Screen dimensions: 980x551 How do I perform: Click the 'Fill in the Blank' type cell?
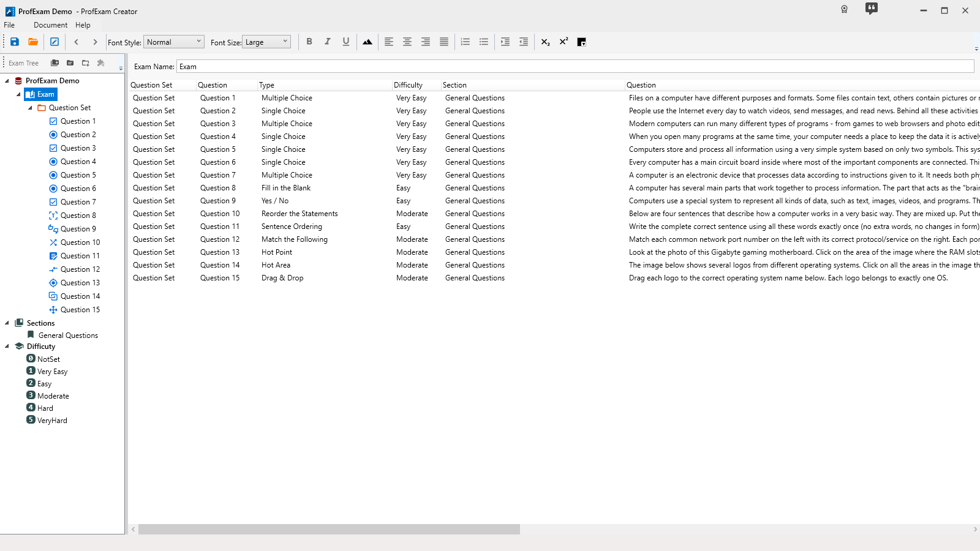tap(286, 188)
